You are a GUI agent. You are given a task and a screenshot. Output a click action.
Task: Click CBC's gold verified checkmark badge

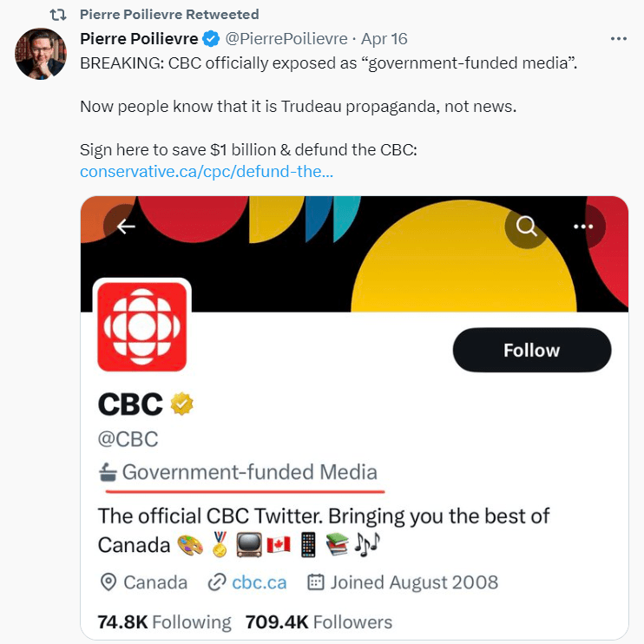click(x=181, y=404)
